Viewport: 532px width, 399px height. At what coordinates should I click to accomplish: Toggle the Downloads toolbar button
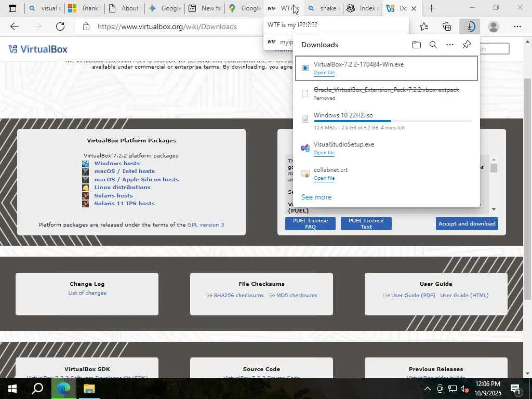(470, 26)
